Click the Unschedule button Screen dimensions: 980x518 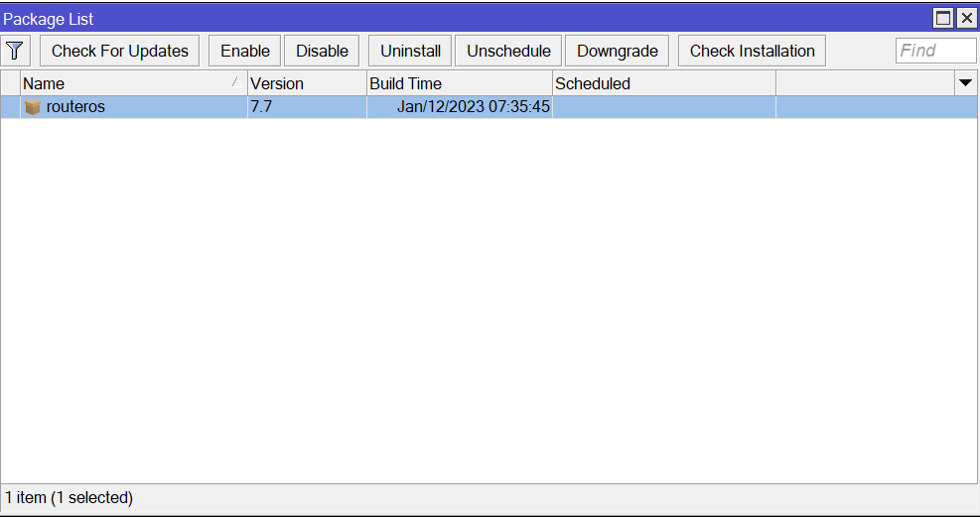click(508, 51)
